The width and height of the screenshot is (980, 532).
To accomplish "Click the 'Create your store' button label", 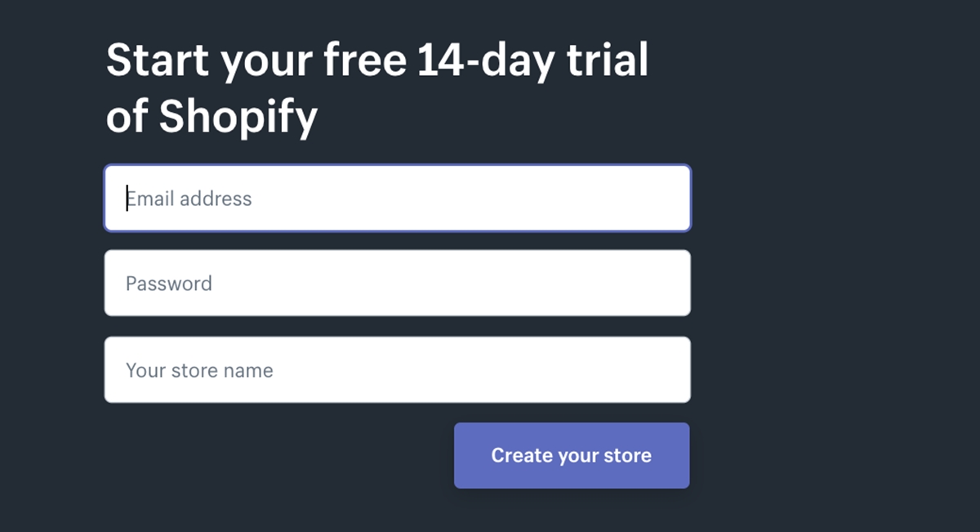I will 572,455.
